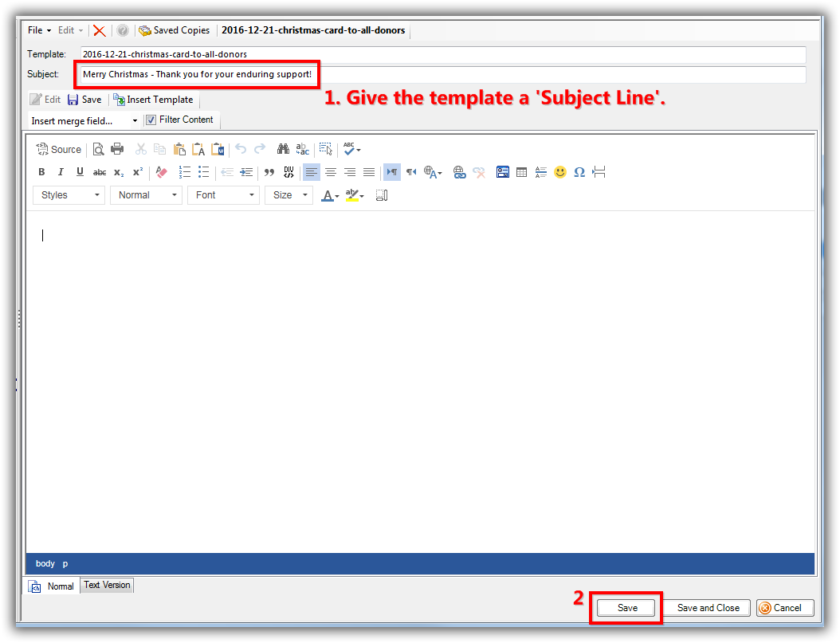Open the File menu

pyautogui.click(x=39, y=30)
